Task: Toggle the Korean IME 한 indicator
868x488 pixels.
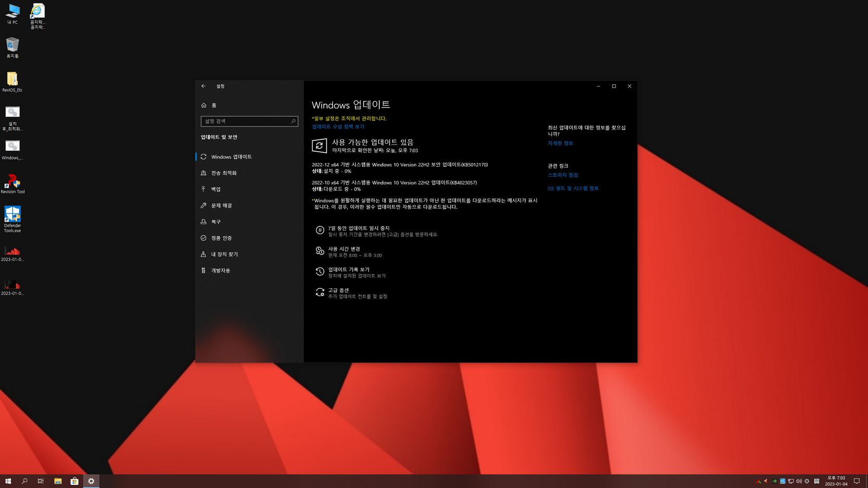Action: (817, 481)
